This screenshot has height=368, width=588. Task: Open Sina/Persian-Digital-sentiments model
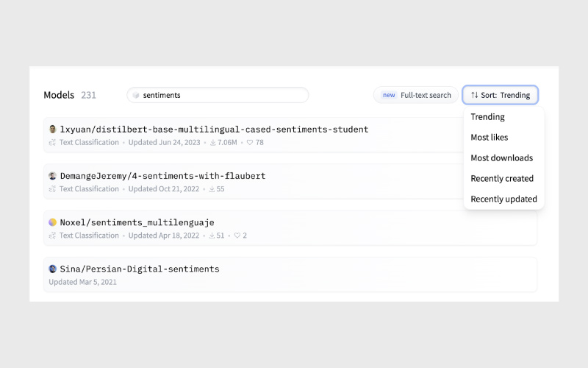140,269
